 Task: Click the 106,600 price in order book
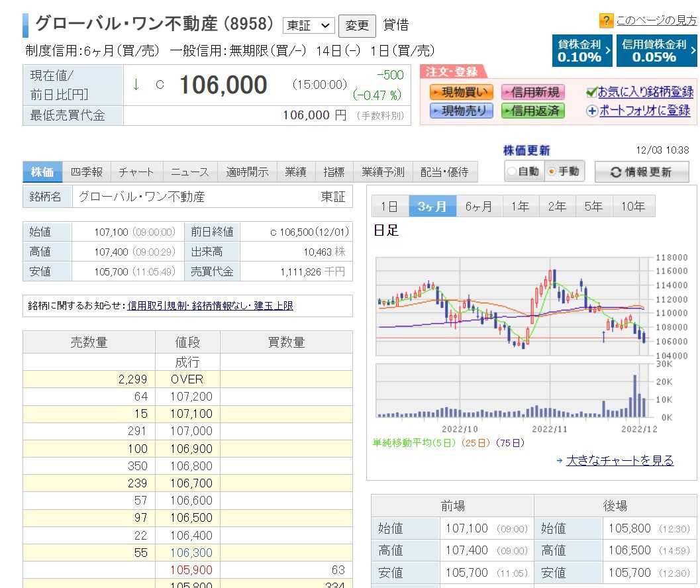pos(191,501)
